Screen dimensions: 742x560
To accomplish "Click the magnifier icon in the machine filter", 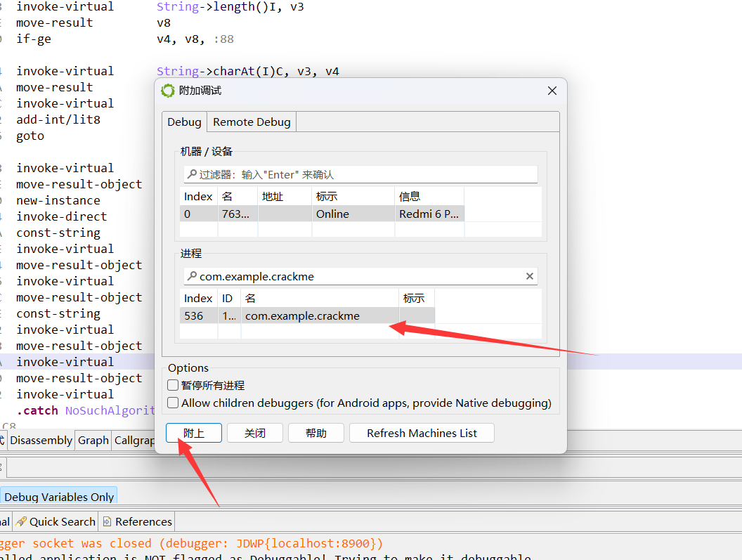I will coord(191,174).
